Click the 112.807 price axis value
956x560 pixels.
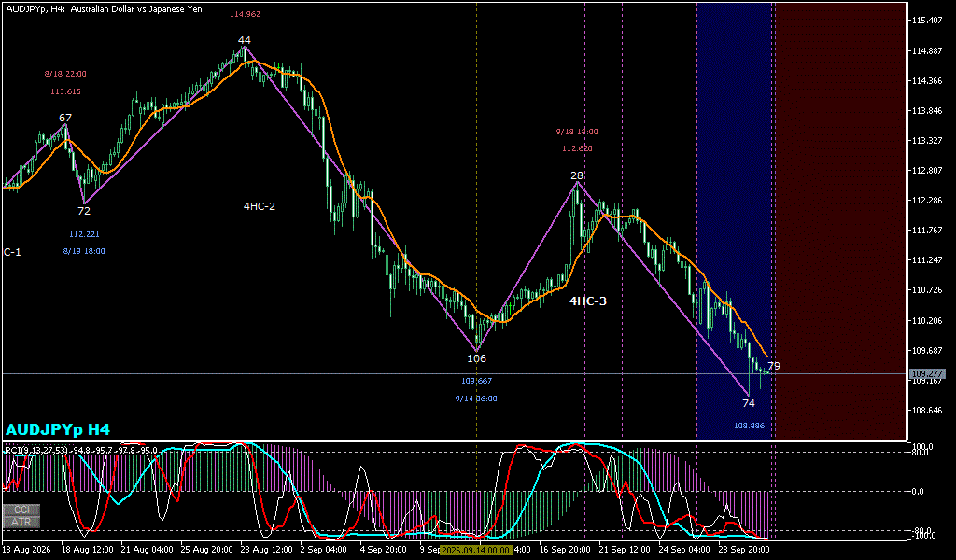[927, 170]
